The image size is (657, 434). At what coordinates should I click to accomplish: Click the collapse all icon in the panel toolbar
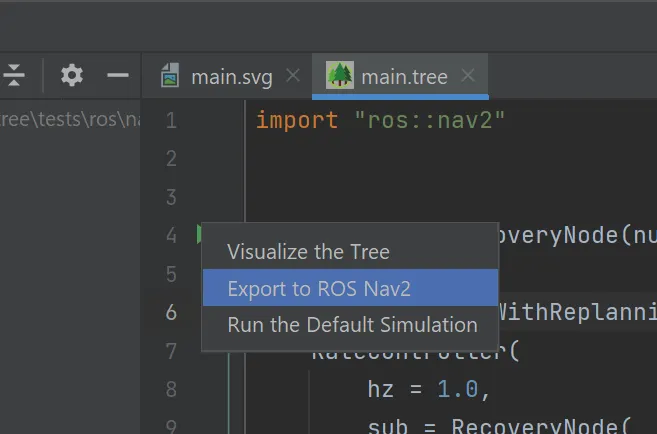pyautogui.click(x=13, y=75)
